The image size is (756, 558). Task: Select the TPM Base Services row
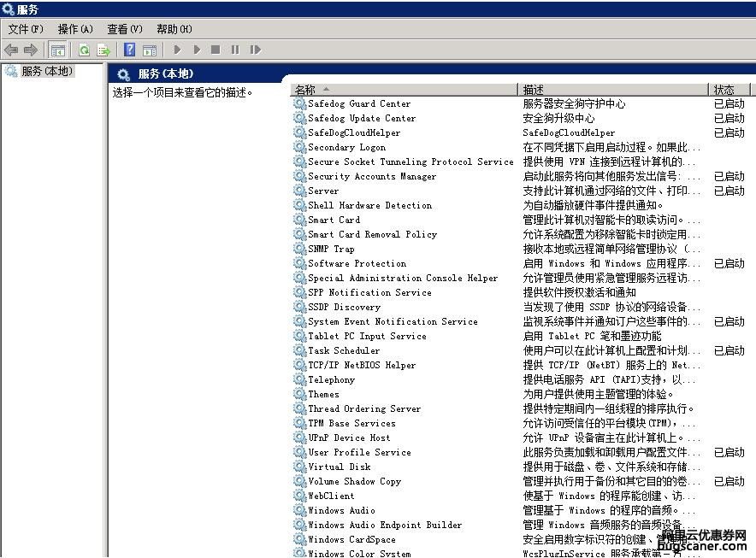(351, 423)
